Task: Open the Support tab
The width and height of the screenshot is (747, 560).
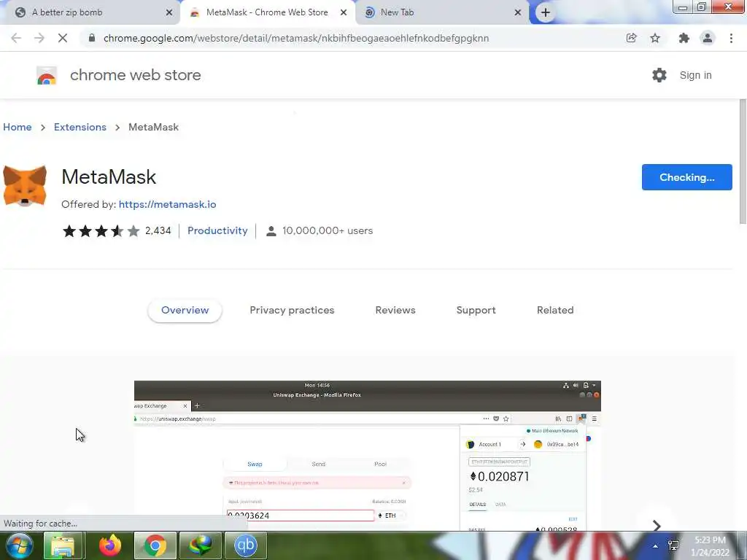Action: [x=476, y=310]
